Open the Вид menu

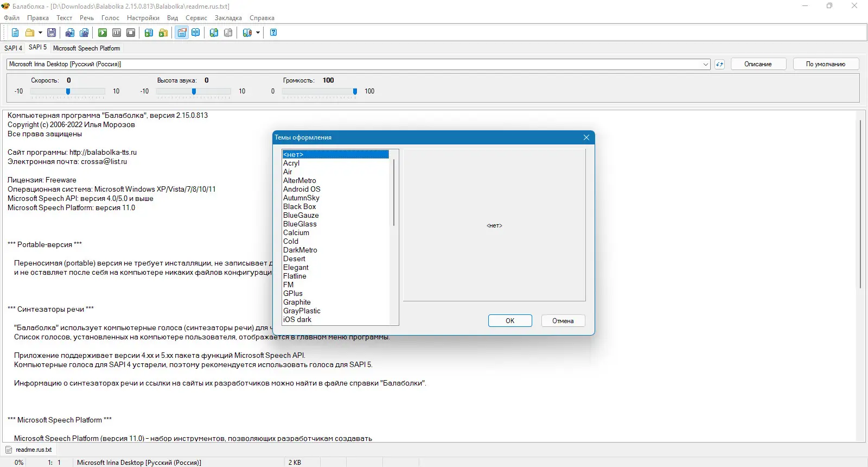(173, 18)
